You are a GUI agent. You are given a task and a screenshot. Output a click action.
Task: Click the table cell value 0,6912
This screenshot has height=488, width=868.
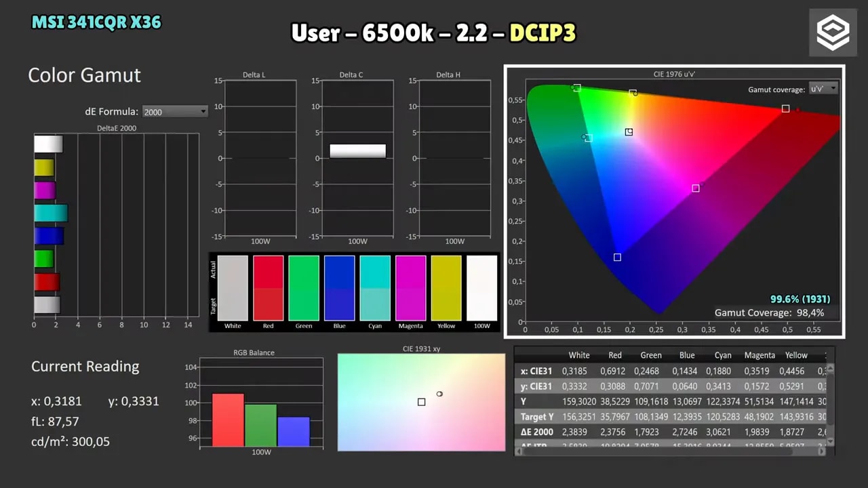point(615,371)
